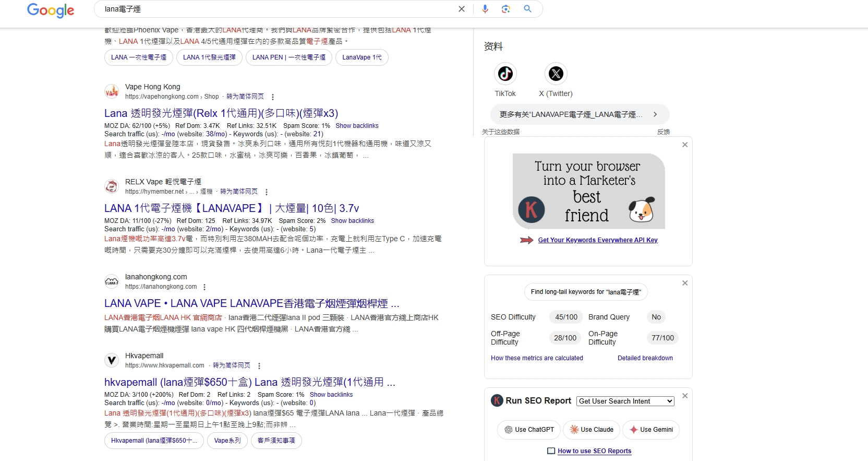This screenshot has height=461, width=868.
Task: Open hkvapemall lana煙彈$650 result title
Action: point(250,382)
